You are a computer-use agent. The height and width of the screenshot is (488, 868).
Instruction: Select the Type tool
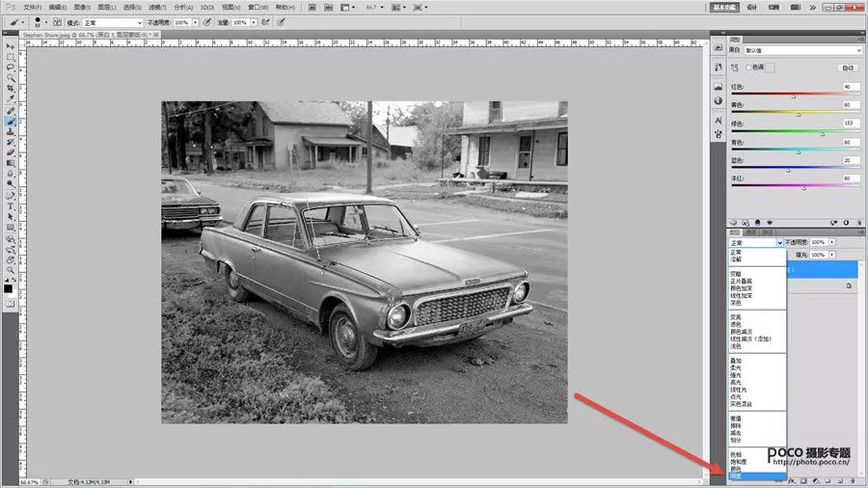tap(10, 205)
